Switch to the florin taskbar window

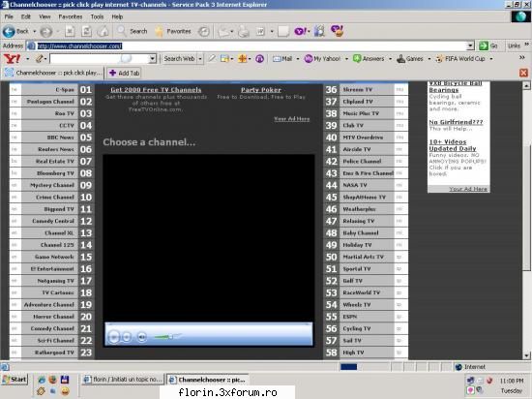[x=124, y=380]
